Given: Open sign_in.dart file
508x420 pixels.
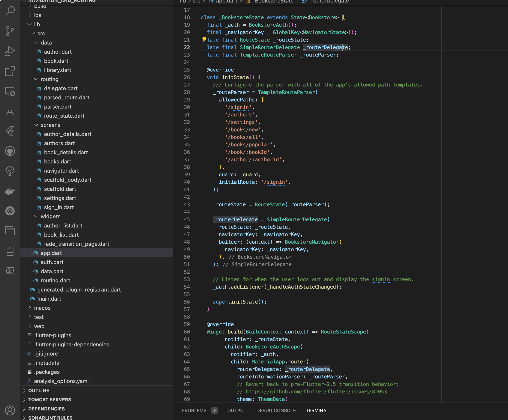Looking at the screenshot, I should pyautogui.click(x=59, y=207).
